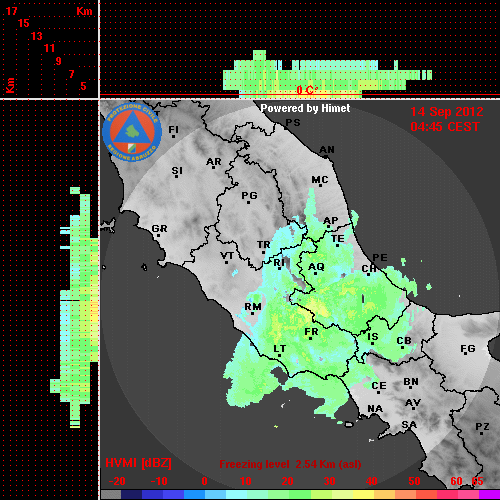Click the 13 km height label
The height and width of the screenshot is (500, 500).
coord(37,36)
